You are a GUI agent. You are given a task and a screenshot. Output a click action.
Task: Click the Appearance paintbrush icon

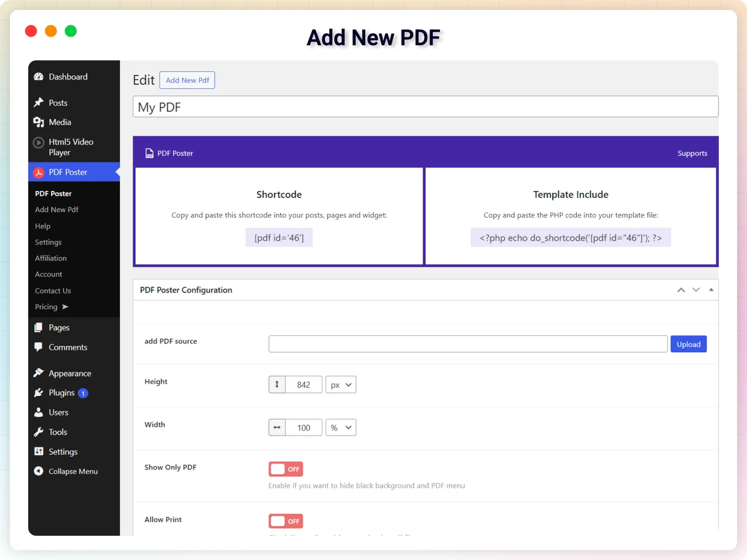(x=39, y=373)
